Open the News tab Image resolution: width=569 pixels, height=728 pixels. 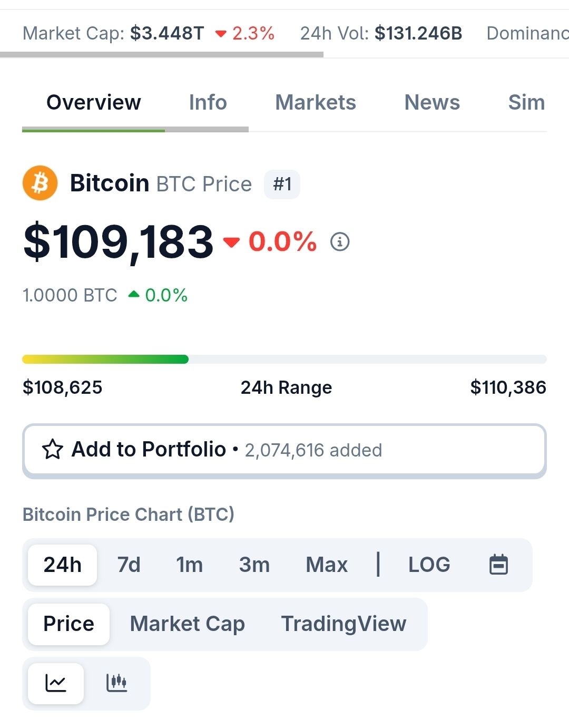pyautogui.click(x=432, y=102)
